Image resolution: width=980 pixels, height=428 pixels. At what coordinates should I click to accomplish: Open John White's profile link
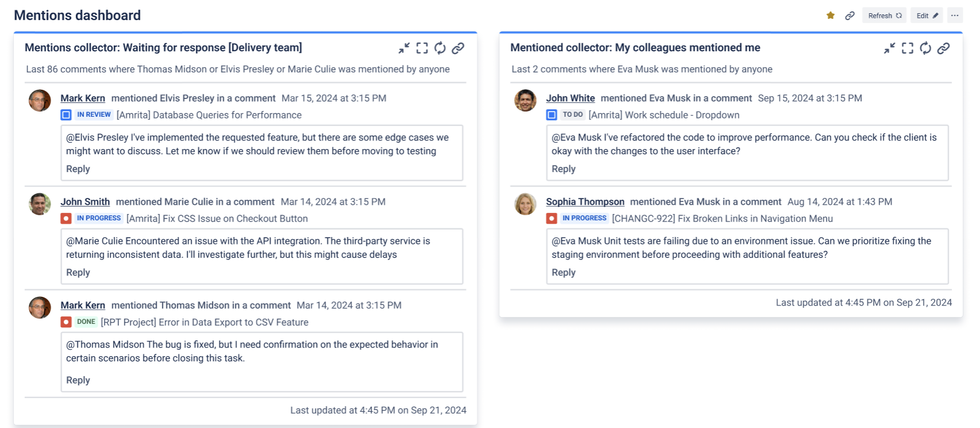coord(570,98)
